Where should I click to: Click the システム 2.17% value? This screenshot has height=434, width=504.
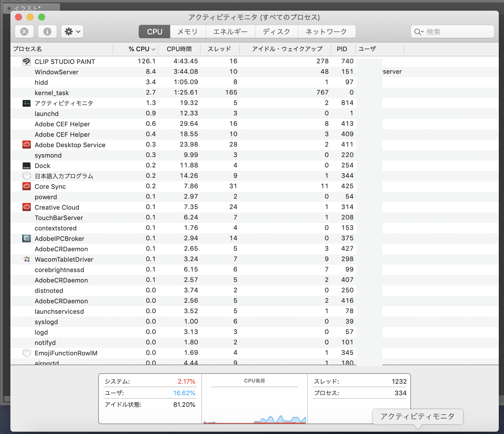pyautogui.click(x=186, y=381)
